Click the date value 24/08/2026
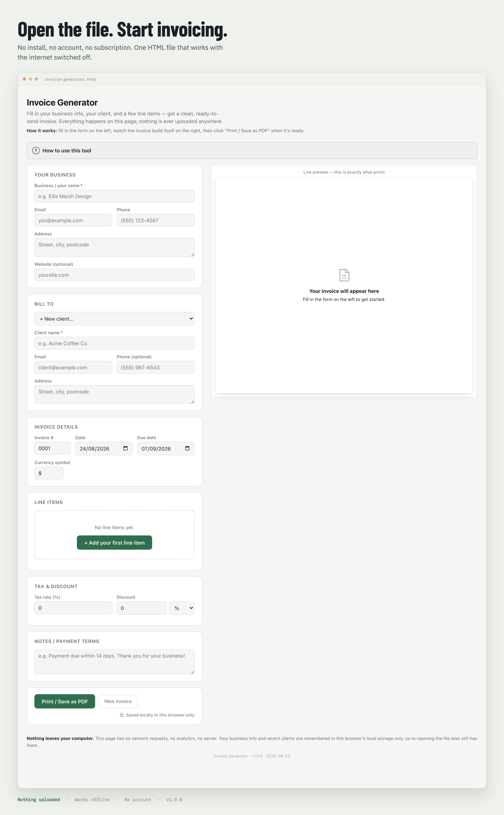 (x=94, y=448)
